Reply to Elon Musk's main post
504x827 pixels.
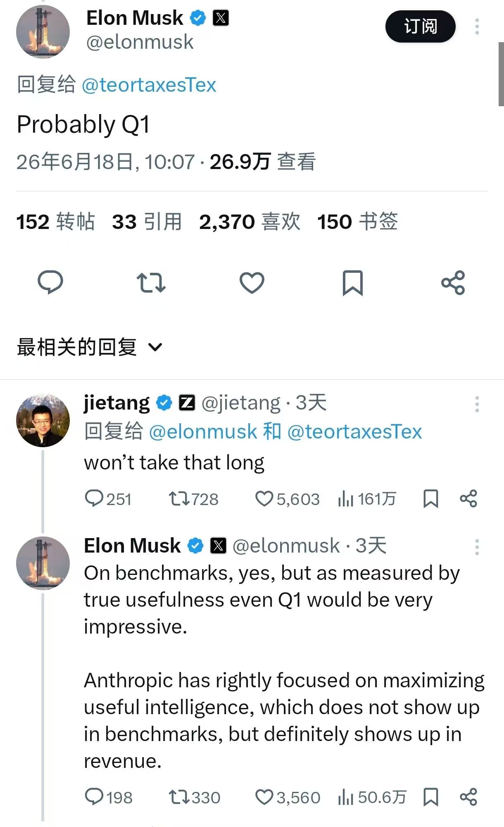(x=50, y=283)
